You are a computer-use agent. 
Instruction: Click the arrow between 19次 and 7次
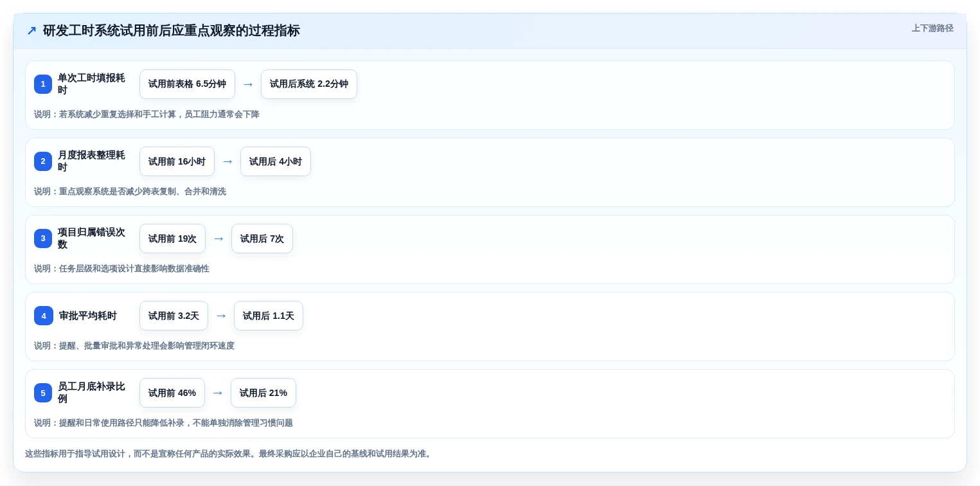click(218, 239)
